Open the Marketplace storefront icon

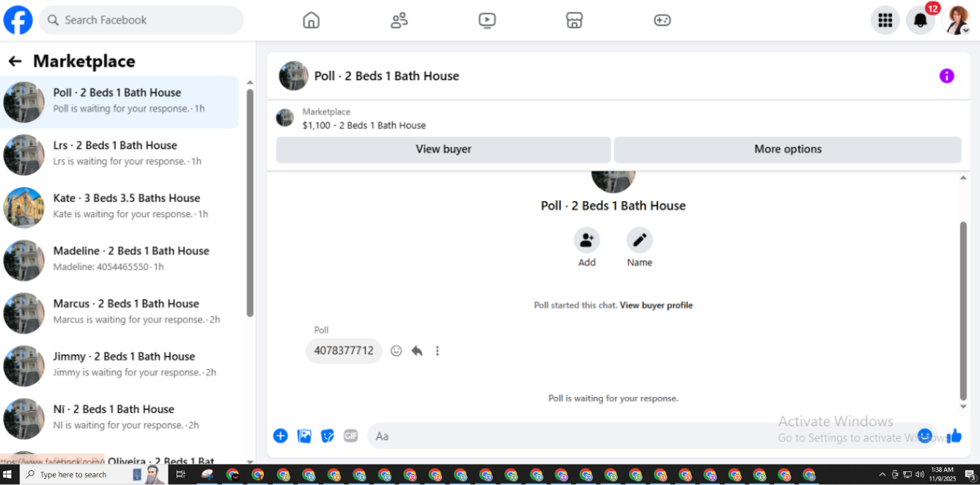[x=575, y=21]
